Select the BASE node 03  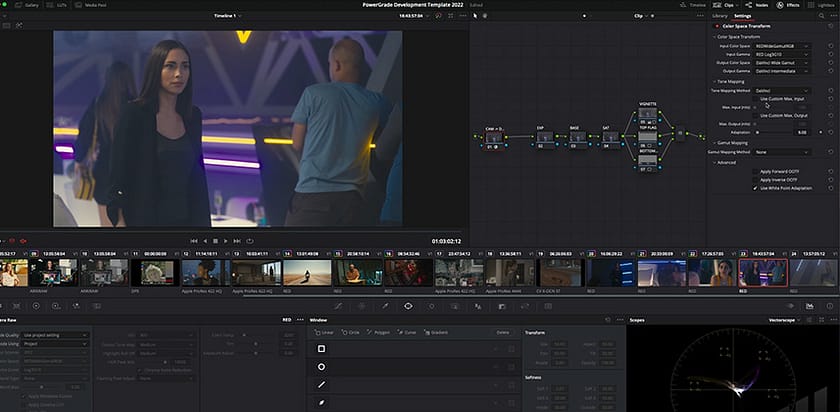coord(577,138)
